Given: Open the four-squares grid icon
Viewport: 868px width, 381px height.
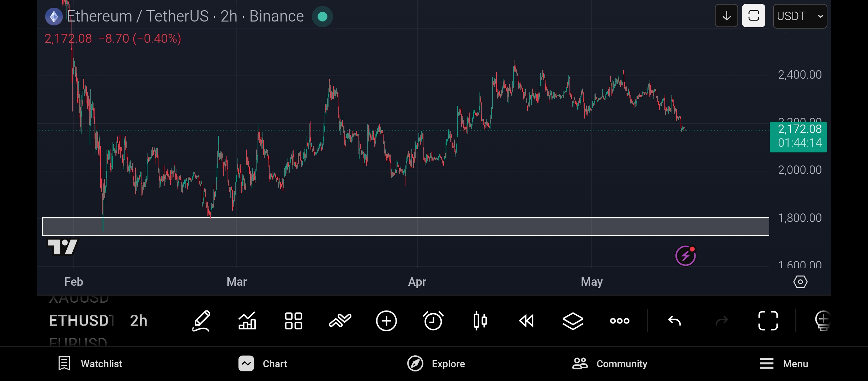Looking at the screenshot, I should (294, 321).
